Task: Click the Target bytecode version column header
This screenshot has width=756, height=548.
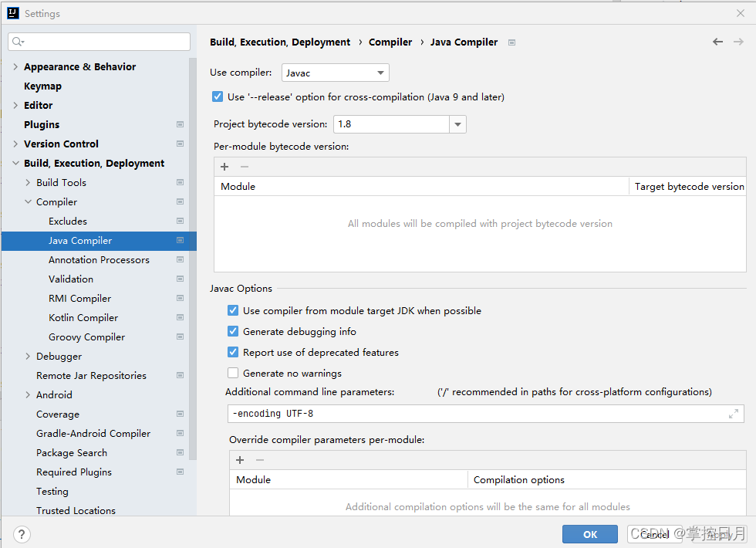Action: pyautogui.click(x=689, y=186)
